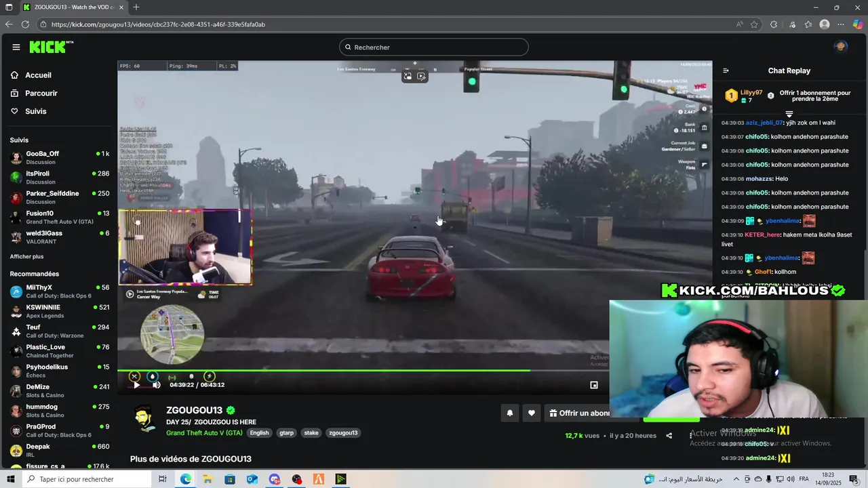Open browser Read aloud icon
Viewport: 868px width, 488px height.
739,24
